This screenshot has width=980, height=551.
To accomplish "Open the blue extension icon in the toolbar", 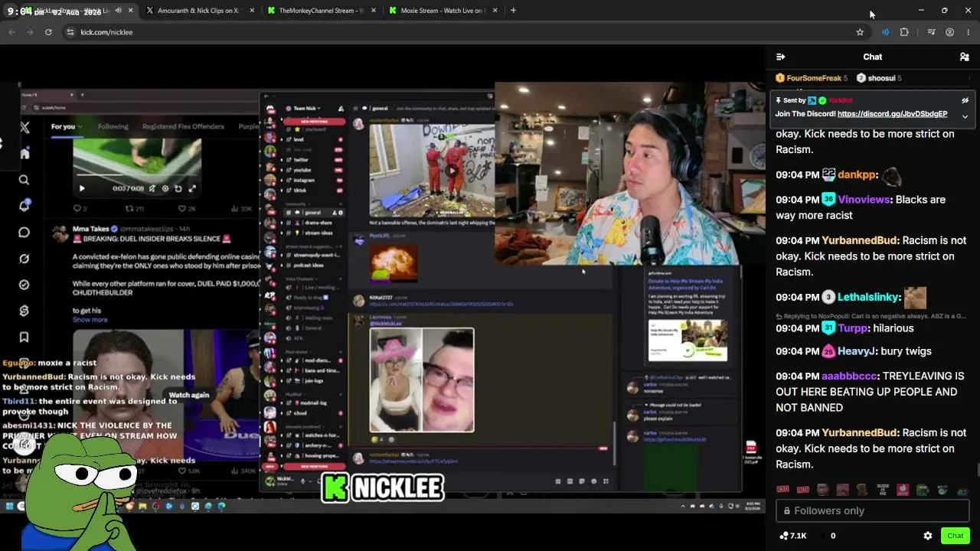I will point(885,32).
